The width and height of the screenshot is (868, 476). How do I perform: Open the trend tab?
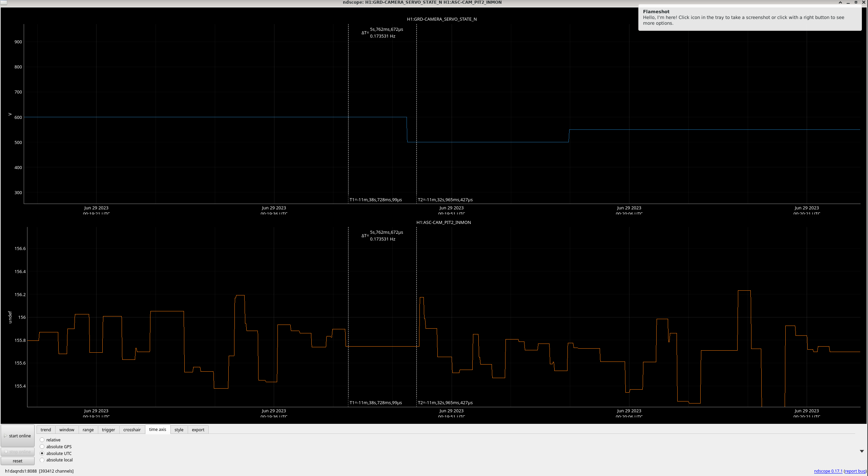click(46, 430)
